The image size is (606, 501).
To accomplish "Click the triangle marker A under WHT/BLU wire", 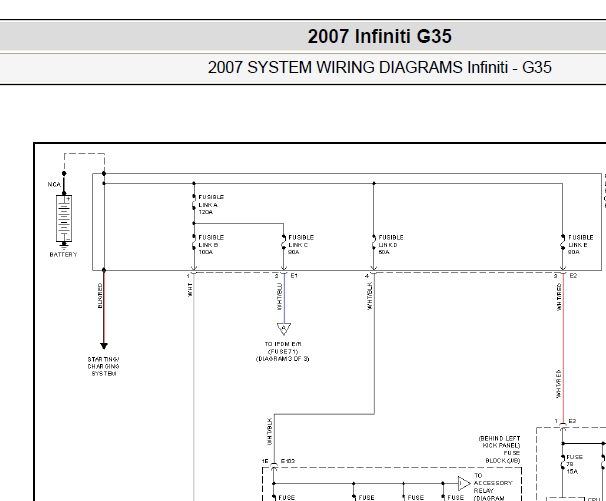I will (284, 329).
